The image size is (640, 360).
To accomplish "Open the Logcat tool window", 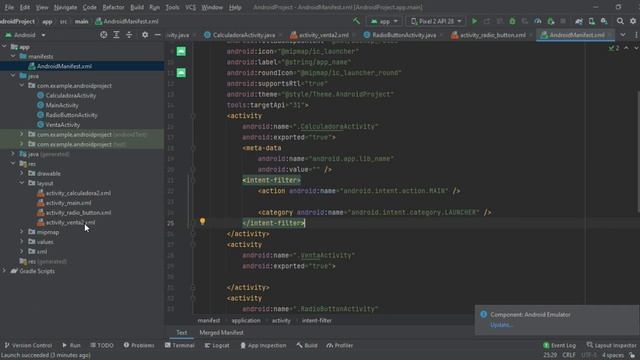I will [217, 345].
